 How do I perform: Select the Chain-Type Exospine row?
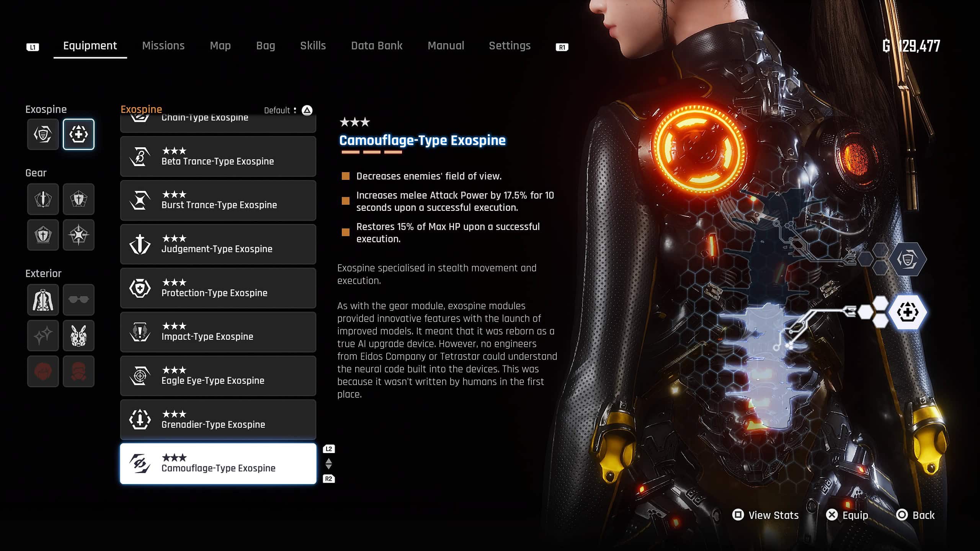point(218,123)
